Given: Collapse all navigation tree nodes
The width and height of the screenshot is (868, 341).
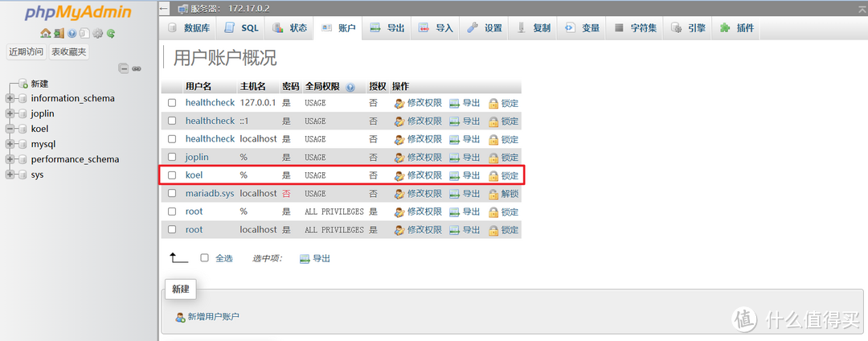Looking at the screenshot, I should click(124, 68).
